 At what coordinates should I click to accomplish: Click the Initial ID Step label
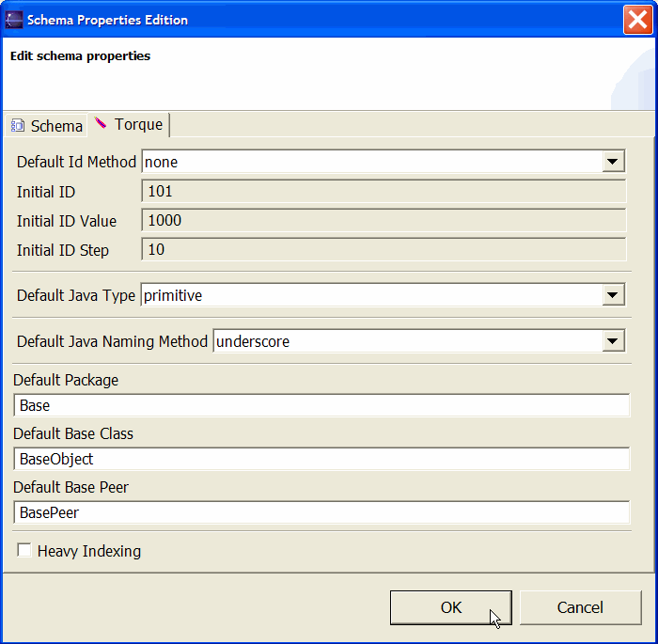pyautogui.click(x=63, y=250)
